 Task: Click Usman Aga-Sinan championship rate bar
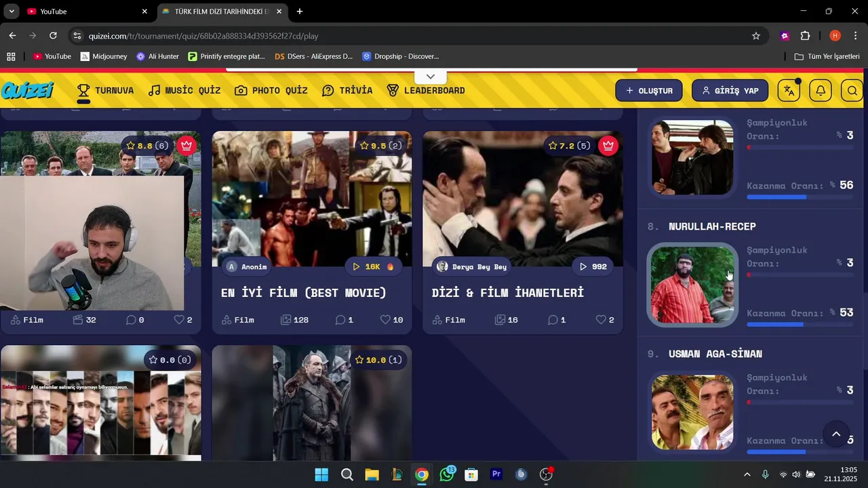point(800,402)
